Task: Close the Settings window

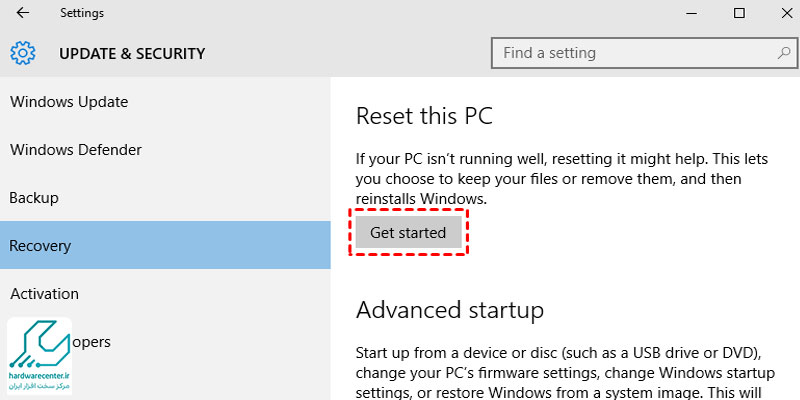Action: tap(787, 13)
